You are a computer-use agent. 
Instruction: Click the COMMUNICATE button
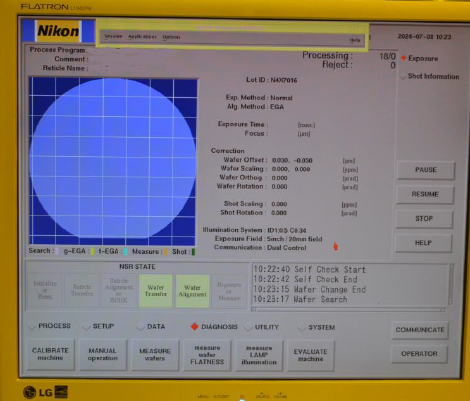420,330
